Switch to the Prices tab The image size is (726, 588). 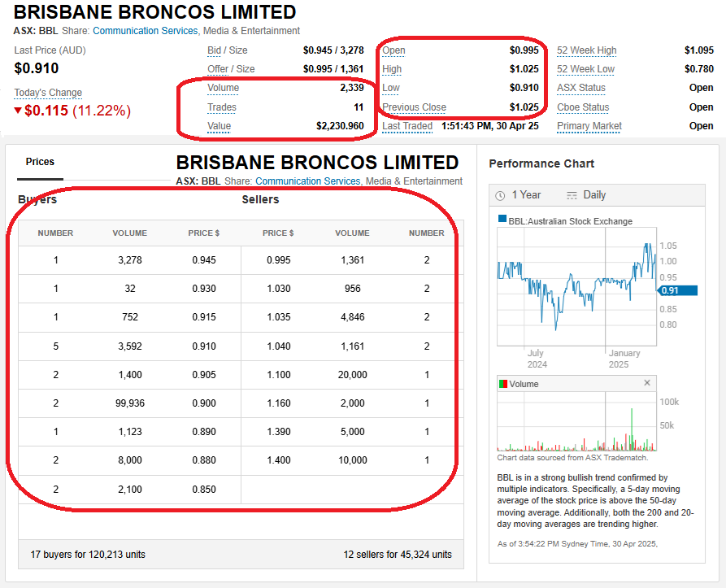click(40, 162)
